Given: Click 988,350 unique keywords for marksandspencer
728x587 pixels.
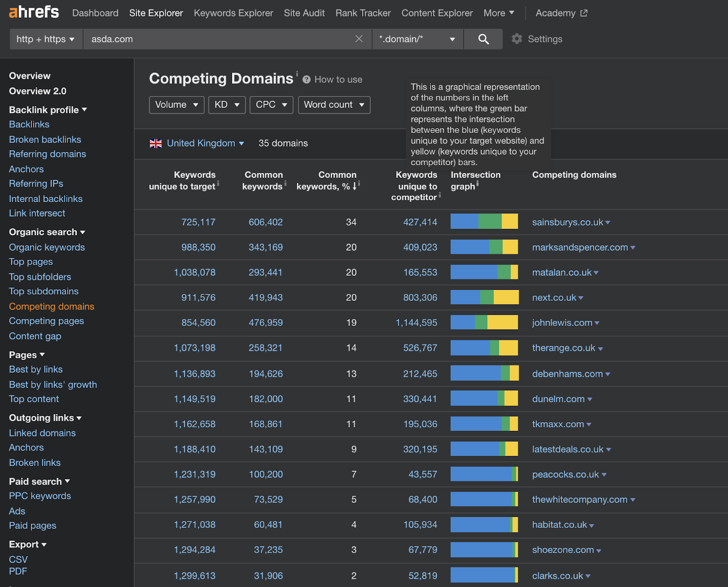Looking at the screenshot, I should point(198,248).
